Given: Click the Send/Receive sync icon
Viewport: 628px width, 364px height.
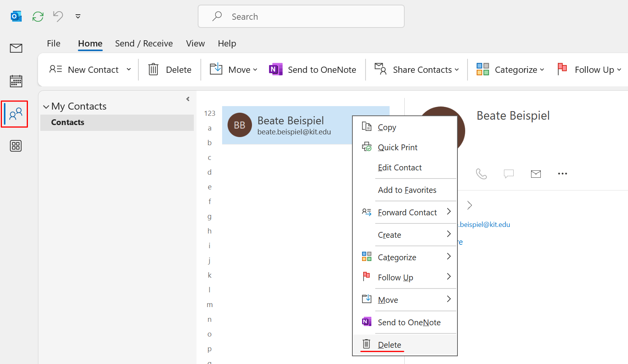Looking at the screenshot, I should click(x=38, y=17).
